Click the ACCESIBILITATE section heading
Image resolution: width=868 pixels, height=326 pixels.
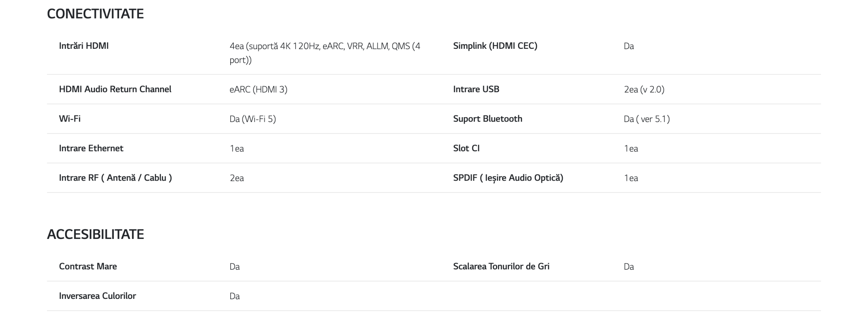click(95, 235)
